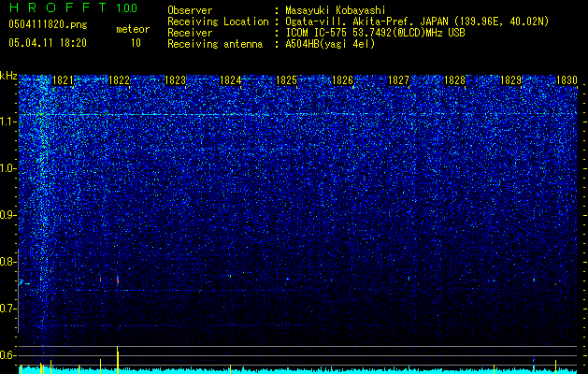
Task: Click the kHz axis unit label
Action: tap(8, 76)
